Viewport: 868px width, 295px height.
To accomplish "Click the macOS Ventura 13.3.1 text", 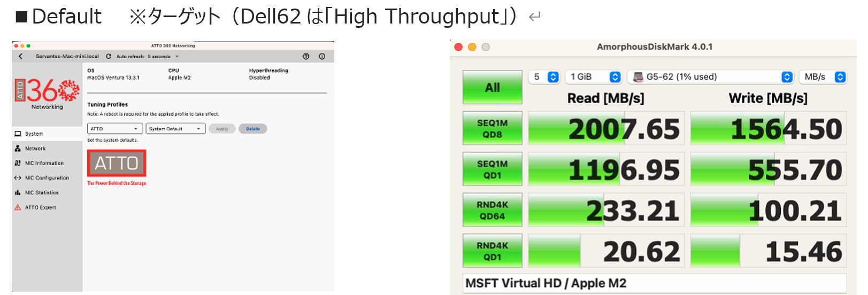I will coord(113,77).
